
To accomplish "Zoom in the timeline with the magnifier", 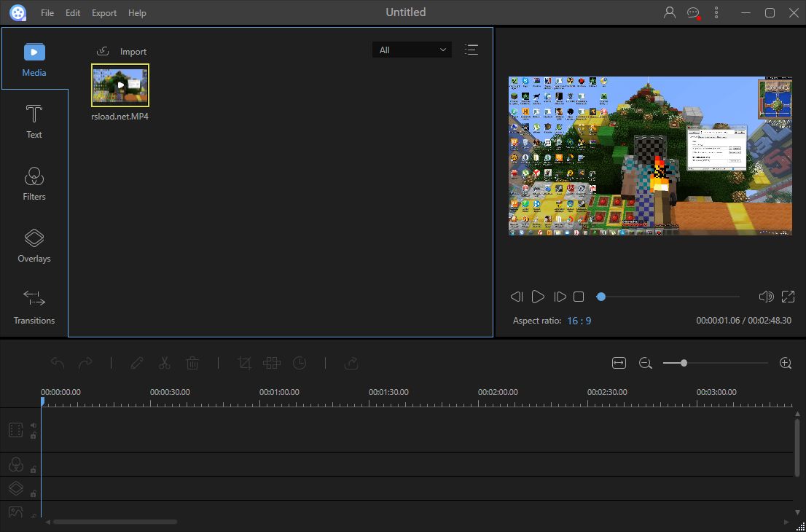I will pos(786,362).
